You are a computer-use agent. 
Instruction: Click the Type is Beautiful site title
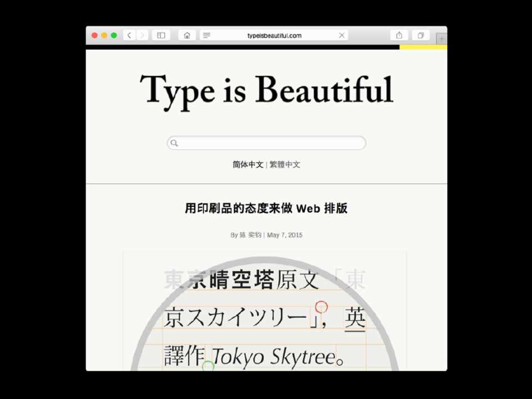(x=266, y=90)
